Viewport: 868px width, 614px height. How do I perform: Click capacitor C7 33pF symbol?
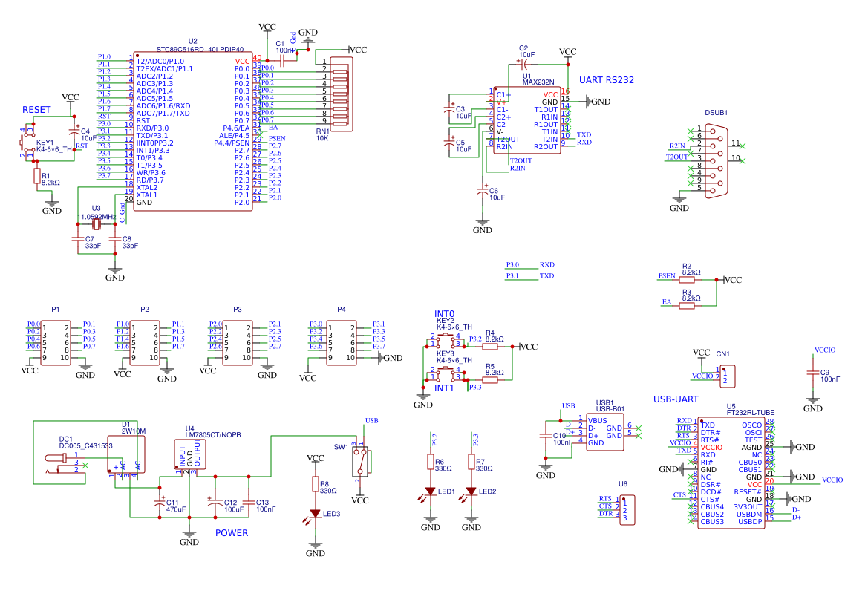coord(78,239)
